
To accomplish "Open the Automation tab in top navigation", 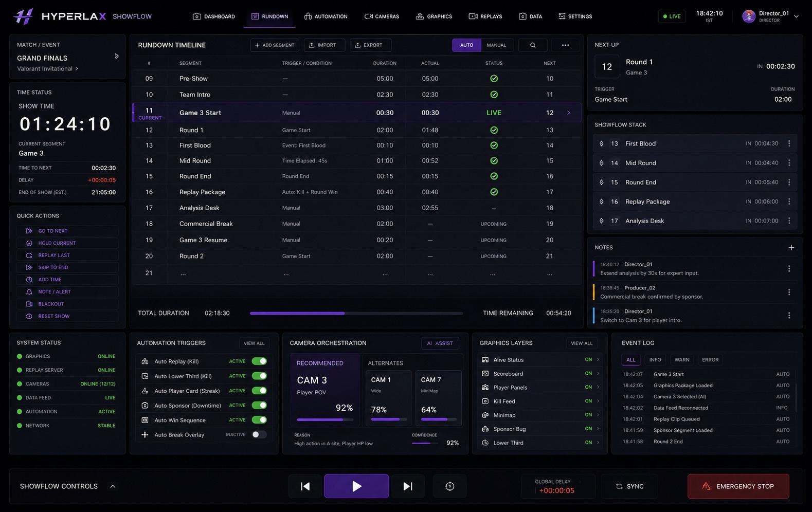I will (x=326, y=16).
